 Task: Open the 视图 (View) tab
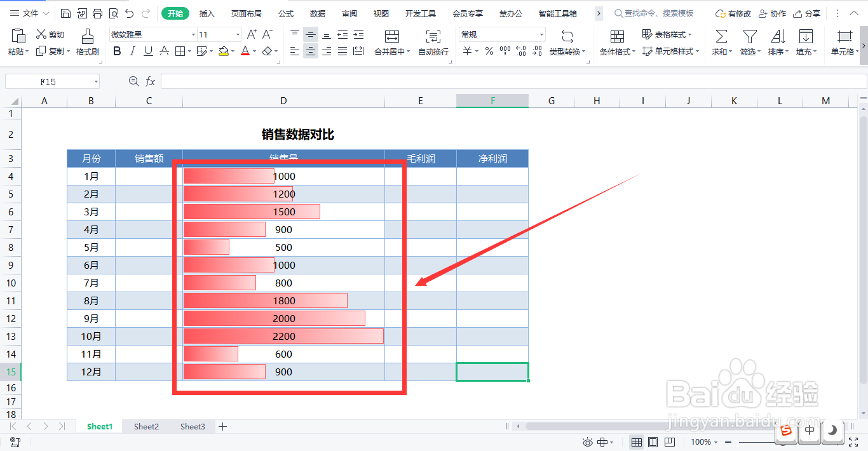pyautogui.click(x=381, y=13)
